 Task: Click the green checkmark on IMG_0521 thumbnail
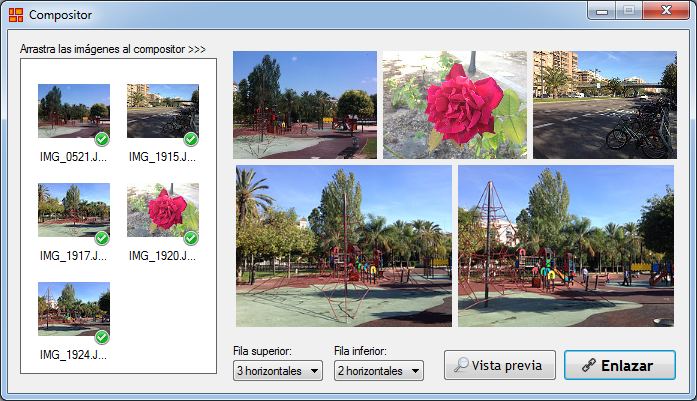coord(102,140)
